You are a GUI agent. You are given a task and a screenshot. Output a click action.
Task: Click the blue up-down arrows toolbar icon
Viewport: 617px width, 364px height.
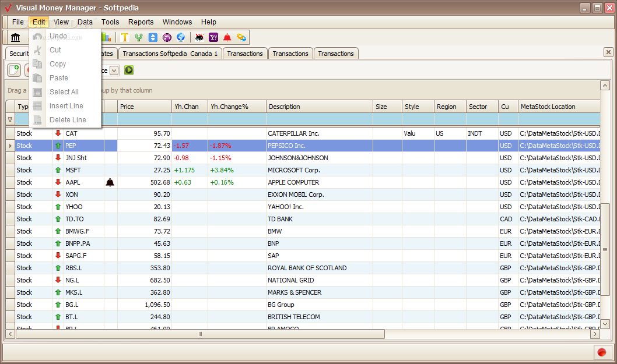153,37
